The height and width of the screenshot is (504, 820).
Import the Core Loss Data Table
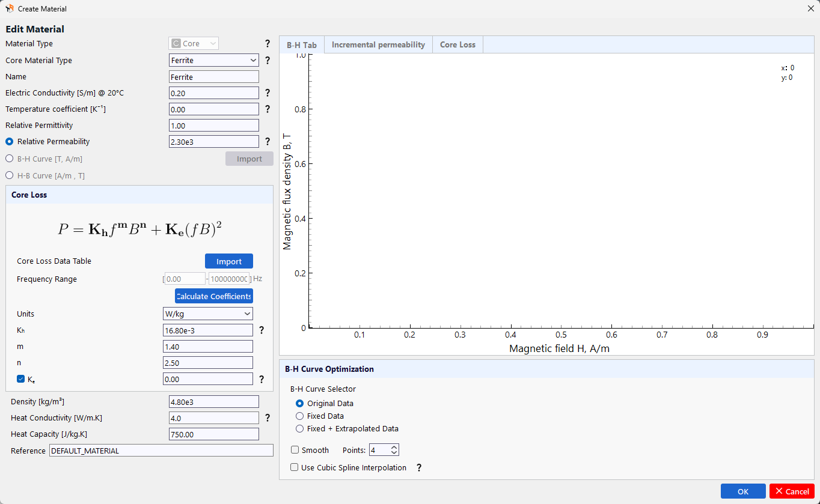coord(228,261)
